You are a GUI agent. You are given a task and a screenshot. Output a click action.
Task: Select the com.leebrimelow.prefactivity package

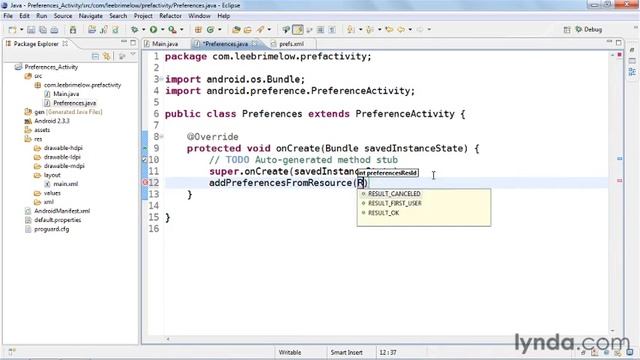pos(82,85)
